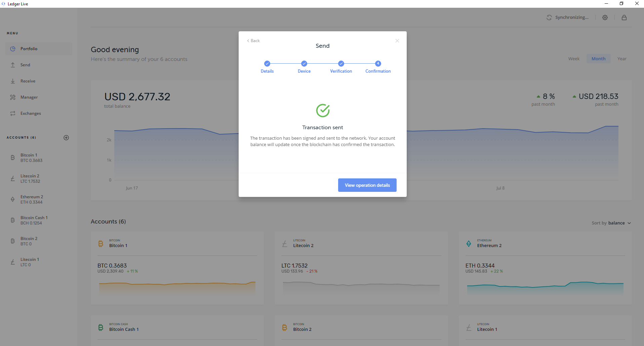Click the Manager tools icon

click(x=13, y=97)
